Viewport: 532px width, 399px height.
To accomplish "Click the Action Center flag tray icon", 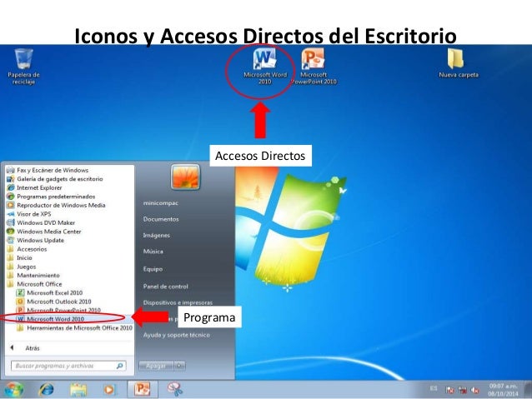I will pyautogui.click(x=450, y=390).
